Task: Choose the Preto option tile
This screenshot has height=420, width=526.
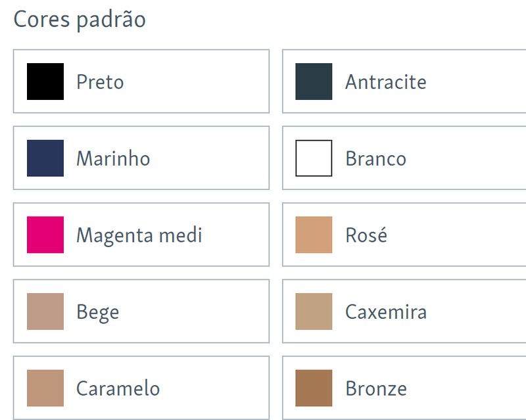Action: (x=141, y=82)
